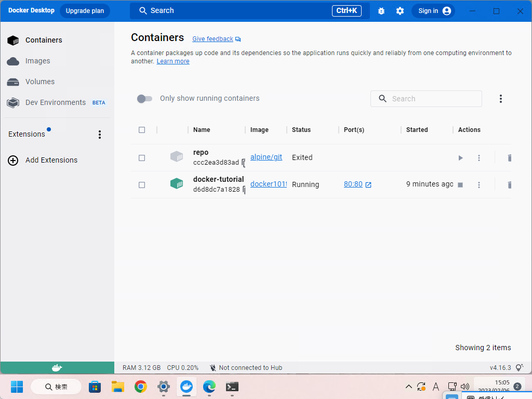Sort by Image column header

259,130
